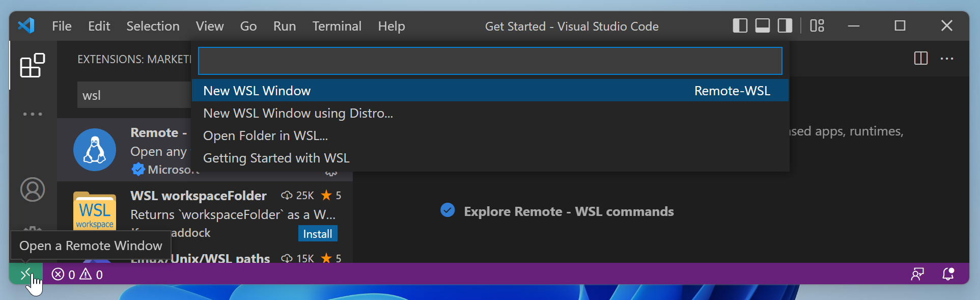Toggle the secondary side bar

tap(785, 26)
